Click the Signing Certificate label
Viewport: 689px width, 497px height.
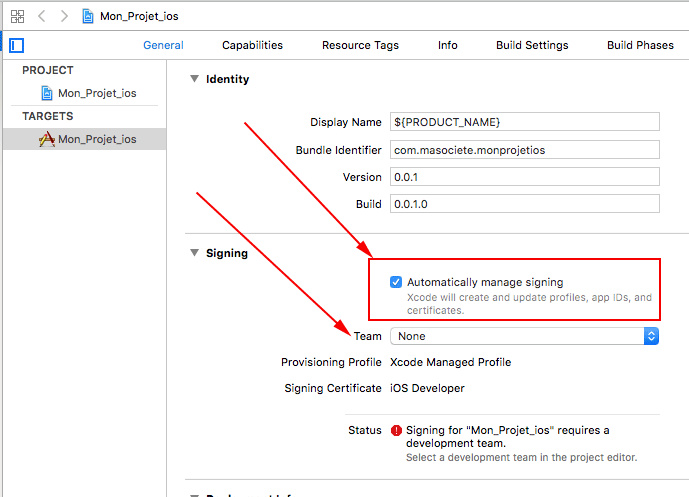(x=333, y=388)
